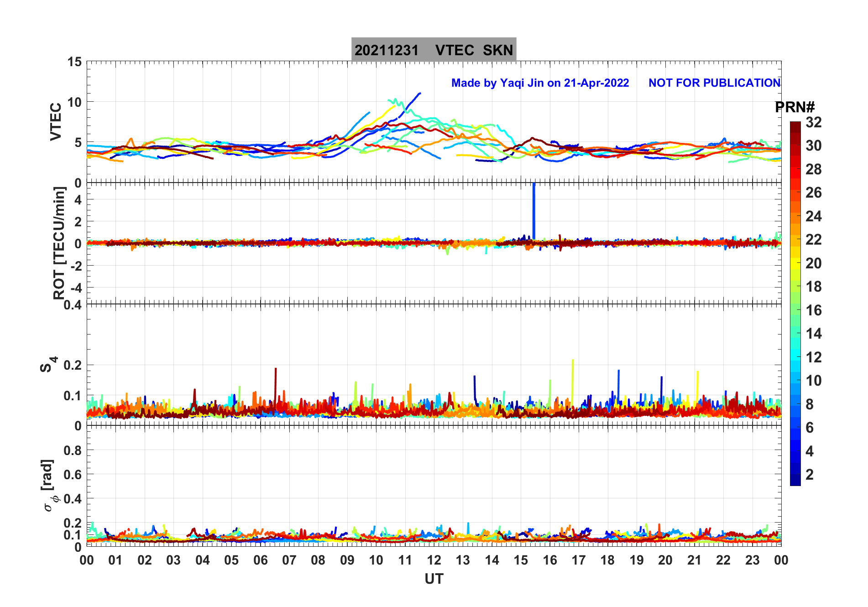Select colorbar tick label "16"
Screen dimensions: 868x607
pyautogui.click(x=813, y=310)
